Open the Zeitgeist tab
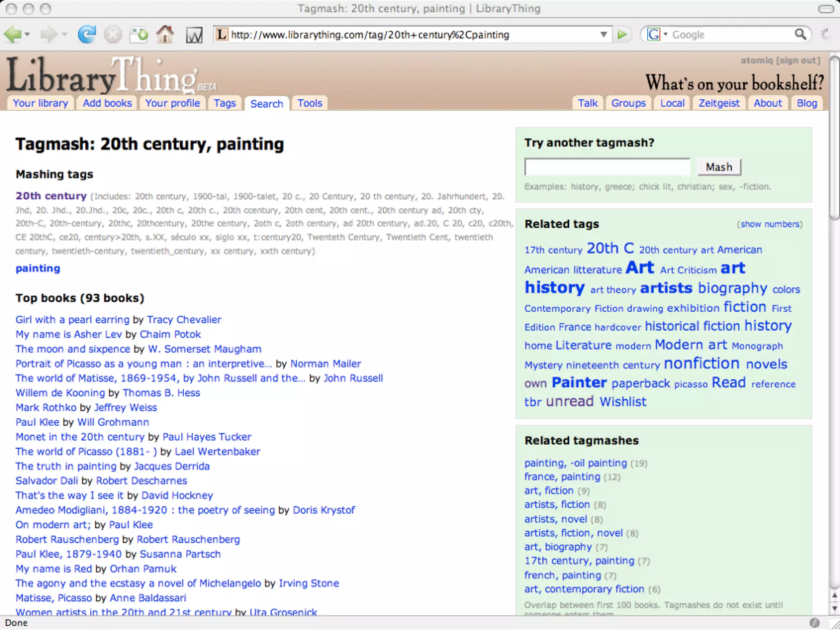The width and height of the screenshot is (840, 630). pyautogui.click(x=719, y=103)
